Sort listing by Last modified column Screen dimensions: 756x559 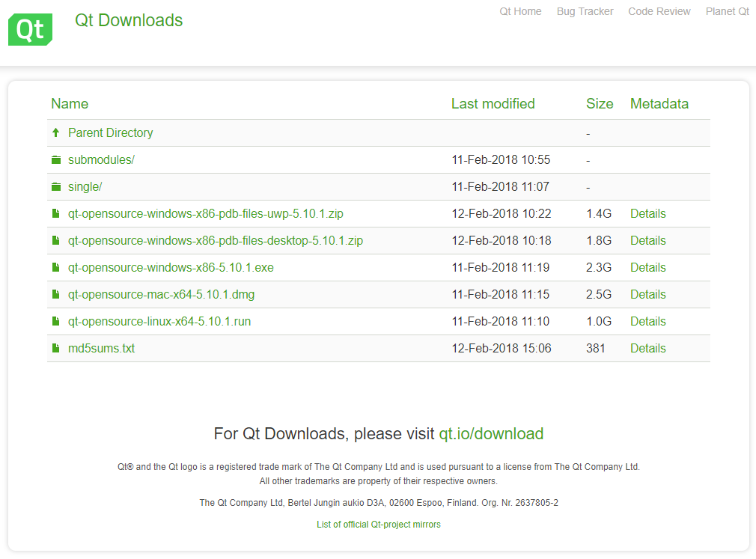tap(493, 103)
